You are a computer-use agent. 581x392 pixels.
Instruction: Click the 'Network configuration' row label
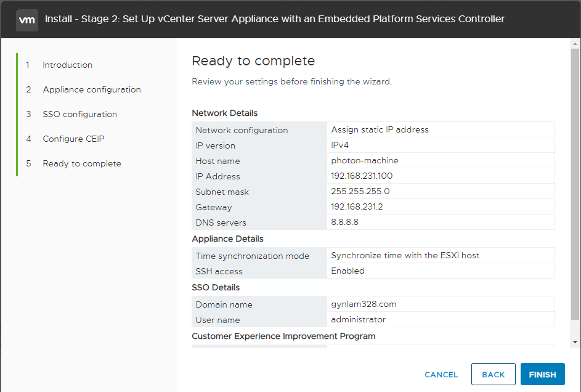[242, 131]
